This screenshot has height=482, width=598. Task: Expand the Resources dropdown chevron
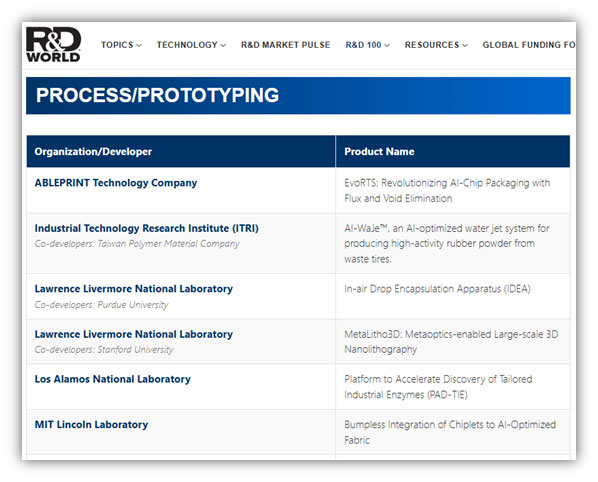point(465,45)
